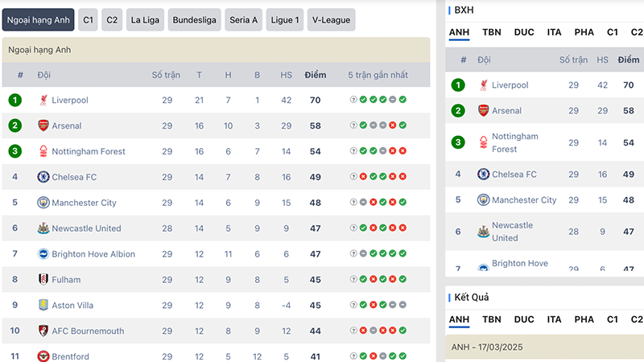This screenshot has height=362, width=644.
Task: Click the Điểm column header in main table
Action: click(x=316, y=75)
